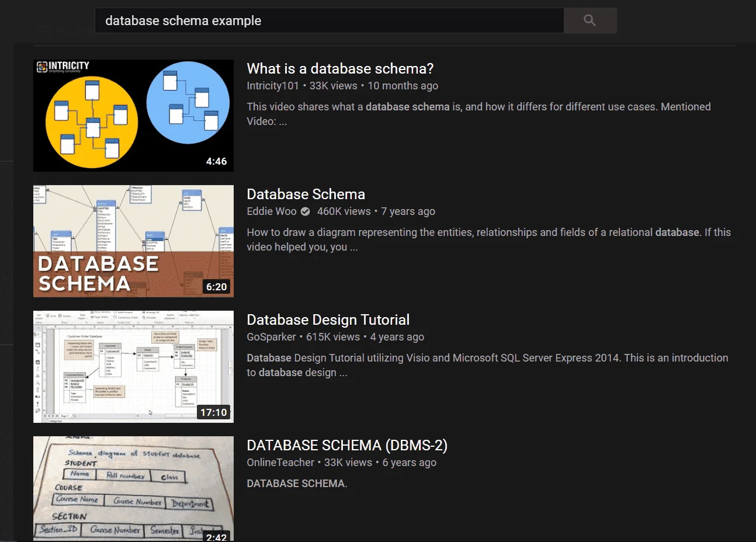
Task: Click the 17:10 duration badge
Action: pyautogui.click(x=213, y=412)
